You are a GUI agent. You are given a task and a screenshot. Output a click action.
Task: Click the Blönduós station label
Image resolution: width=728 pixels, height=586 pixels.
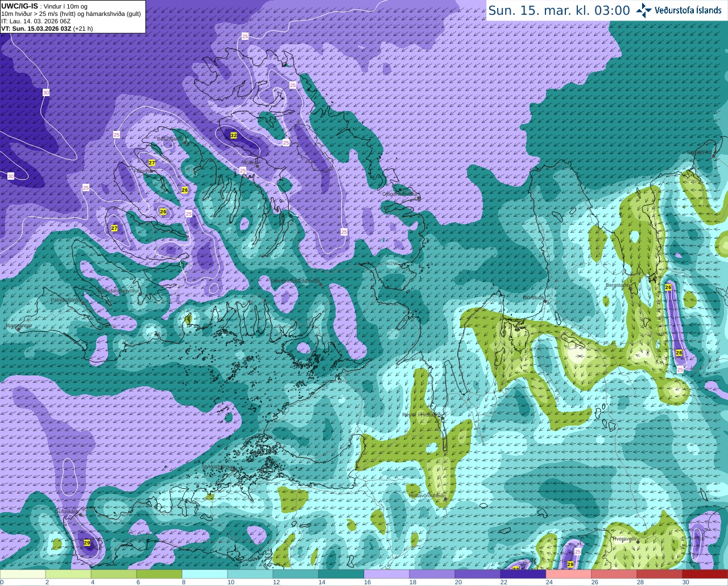point(534,298)
